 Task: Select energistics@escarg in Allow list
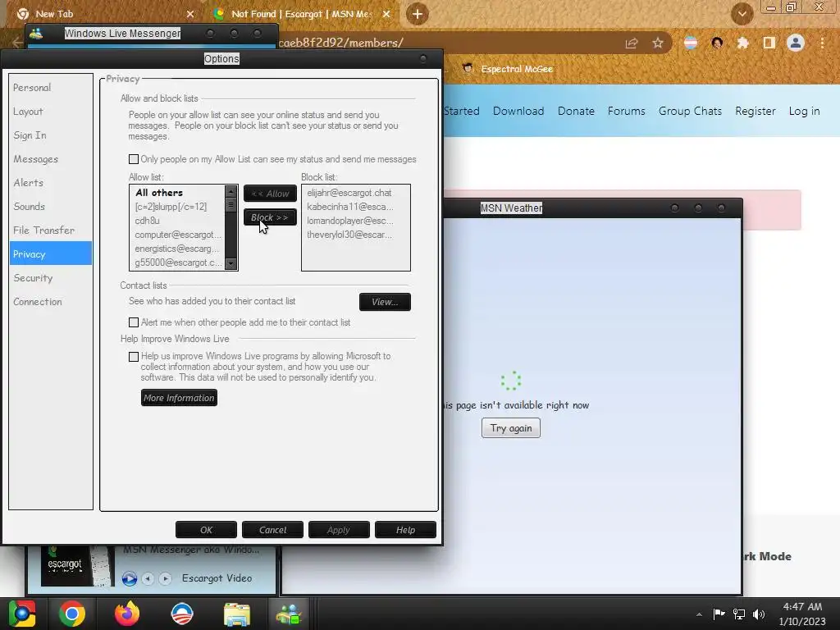pyautogui.click(x=177, y=249)
